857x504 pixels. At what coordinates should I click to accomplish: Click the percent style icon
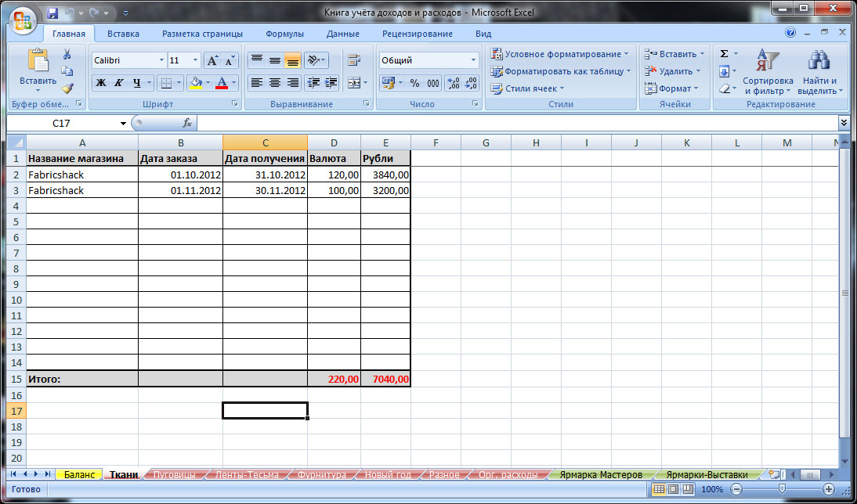click(414, 83)
